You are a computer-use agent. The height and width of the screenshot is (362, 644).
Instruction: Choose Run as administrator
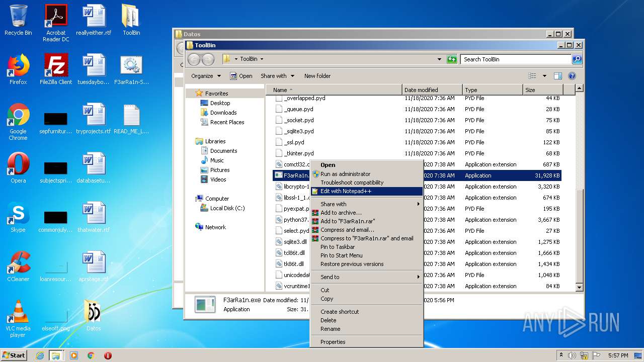(x=366, y=174)
